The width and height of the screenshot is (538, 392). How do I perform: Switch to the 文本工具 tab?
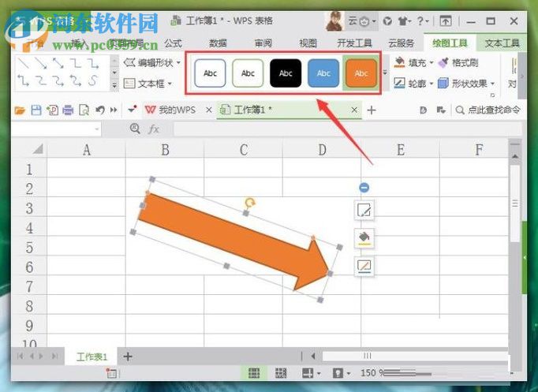[x=502, y=43]
